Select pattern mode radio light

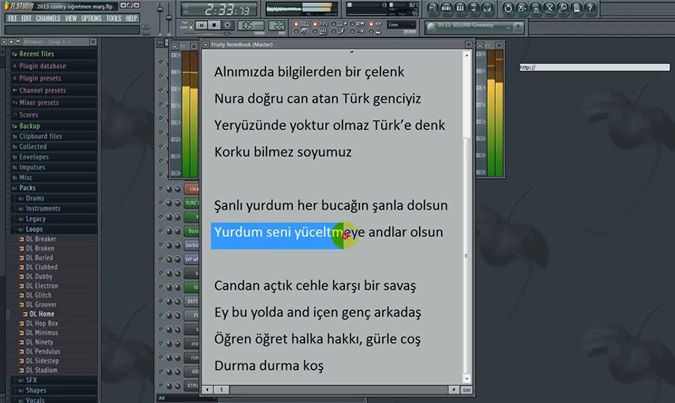tap(191, 22)
